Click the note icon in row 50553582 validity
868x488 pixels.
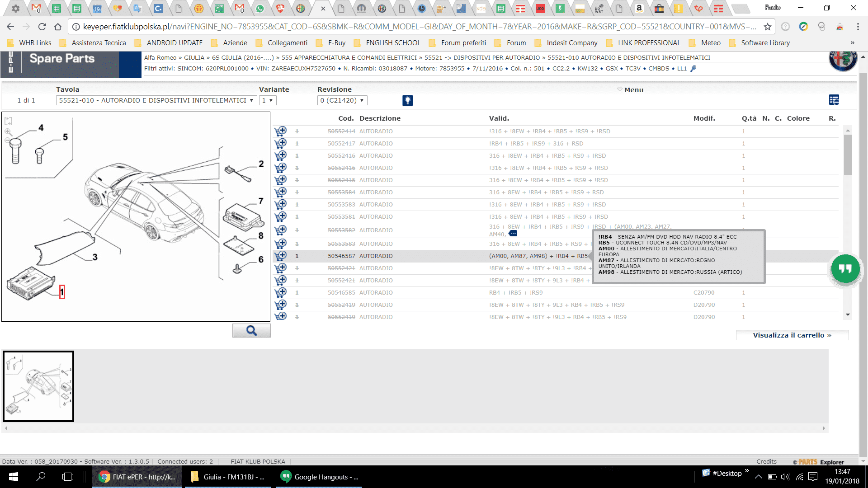coord(513,234)
